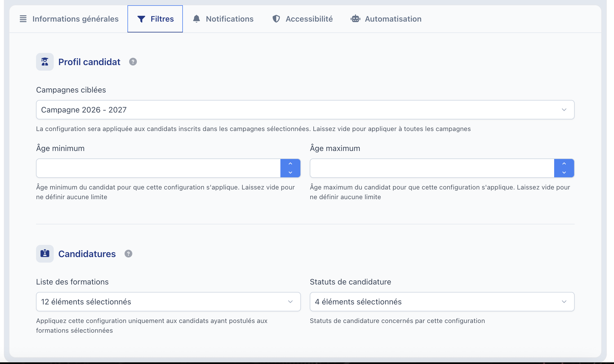Click the Statuts de candidature chevron arrow
The image size is (614, 364).
564,302
